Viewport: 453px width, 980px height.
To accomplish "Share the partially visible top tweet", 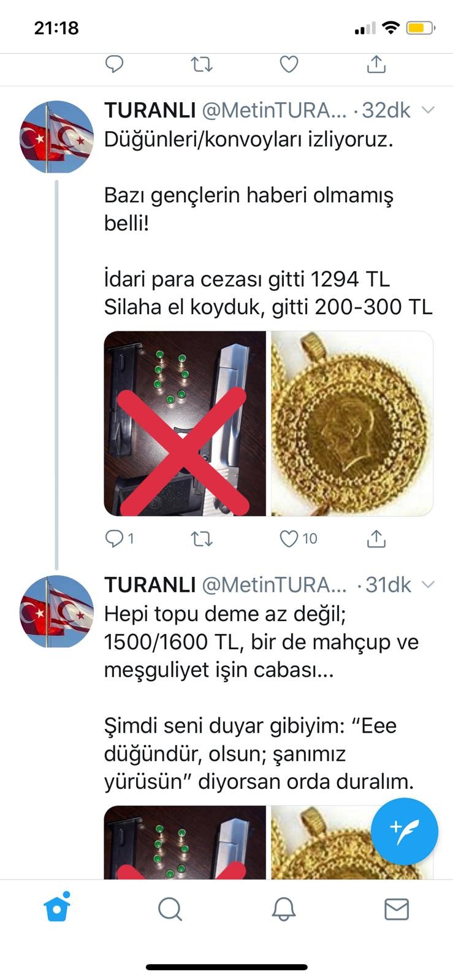I will coord(376,64).
